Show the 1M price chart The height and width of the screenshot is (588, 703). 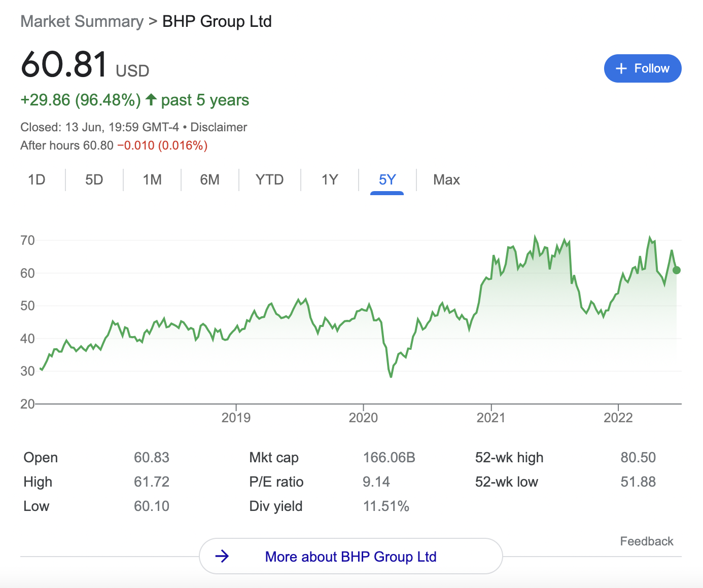(152, 180)
